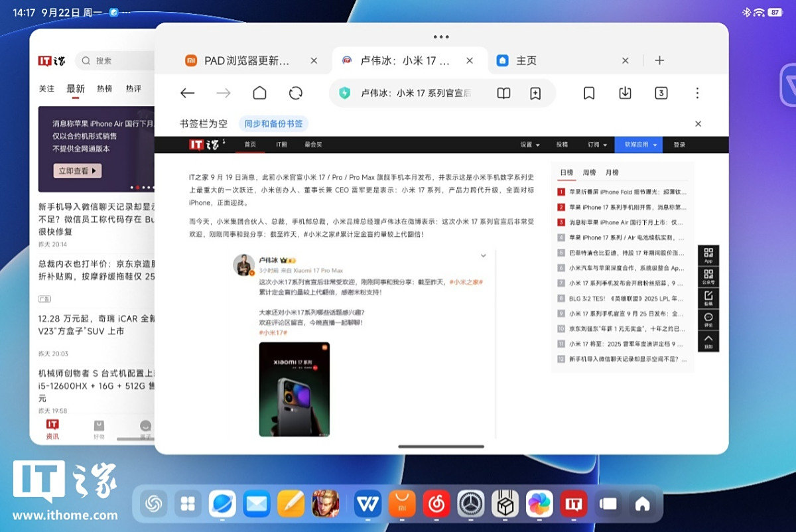Image resolution: width=796 pixels, height=532 pixels.
Task: Open new tab with plus icon
Action: point(659,60)
